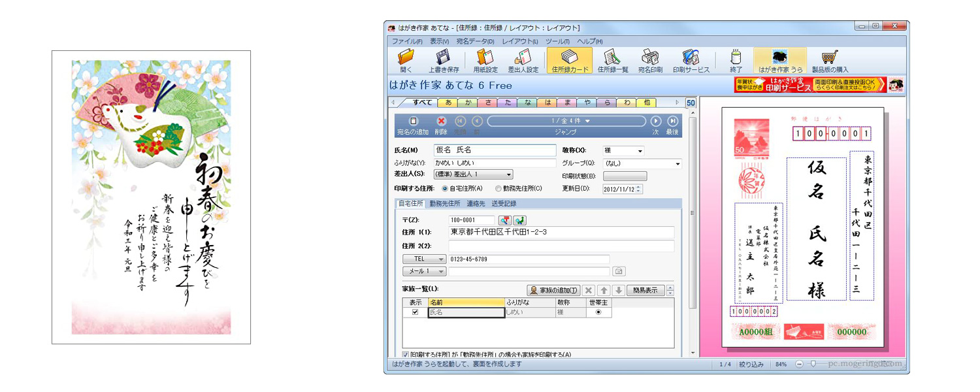
Task: Toggle 表示 checkbox for 氏名 row
Action: [x=415, y=312]
